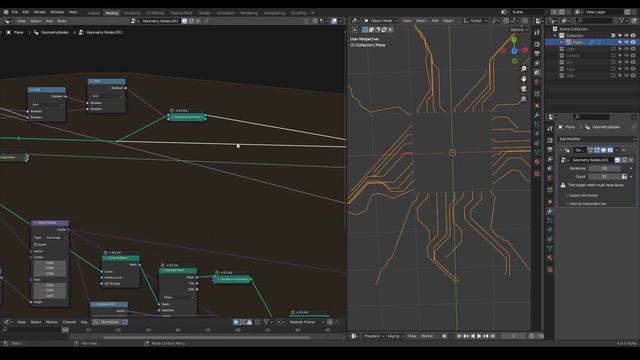The height and width of the screenshot is (360, 640).
Task: Toggle Collection exclude checkbox in outliner
Action: click(x=613, y=36)
